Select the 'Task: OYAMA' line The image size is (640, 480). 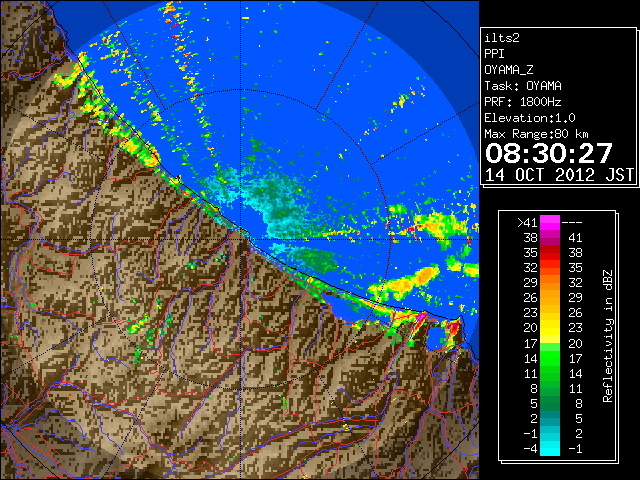pyautogui.click(x=523, y=86)
